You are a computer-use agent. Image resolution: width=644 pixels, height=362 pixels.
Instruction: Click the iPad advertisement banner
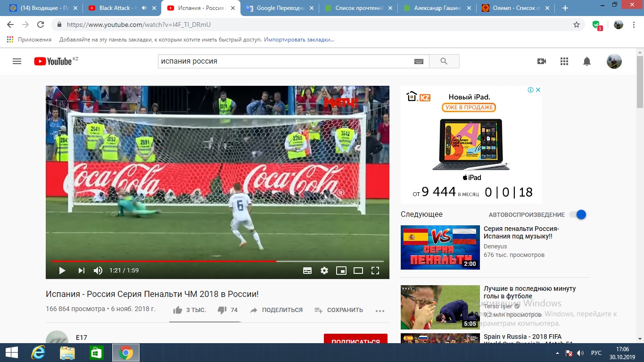(x=471, y=145)
